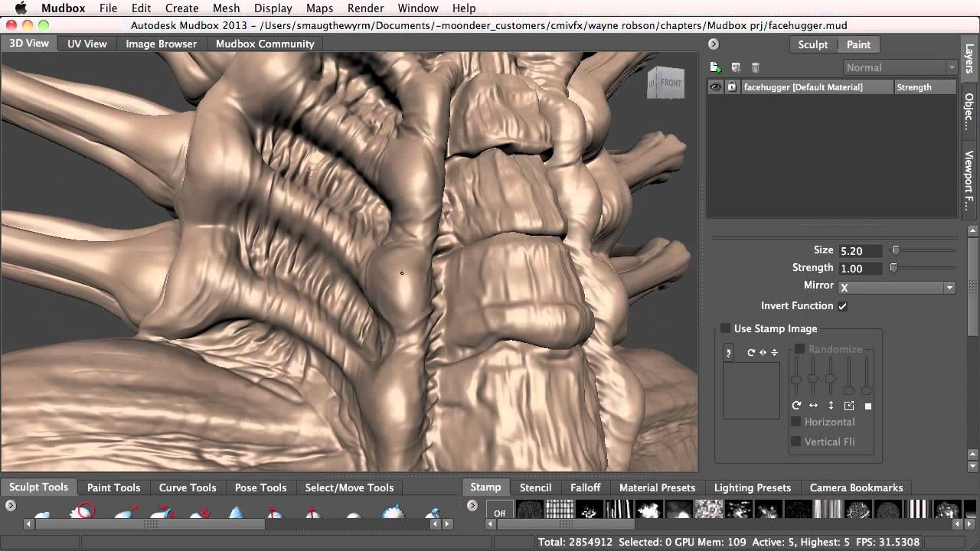Toggle visibility of the facehugger layer
Viewport: 980px width, 551px height.
715,87
